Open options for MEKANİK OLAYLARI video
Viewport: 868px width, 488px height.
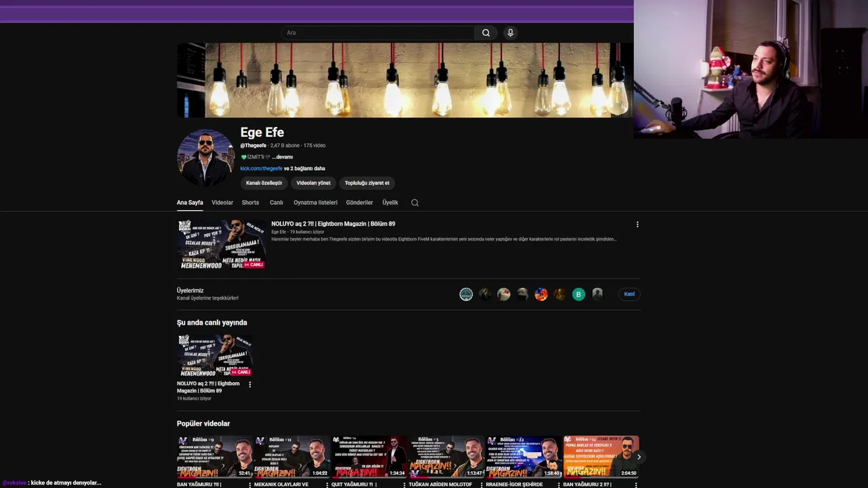point(327,485)
